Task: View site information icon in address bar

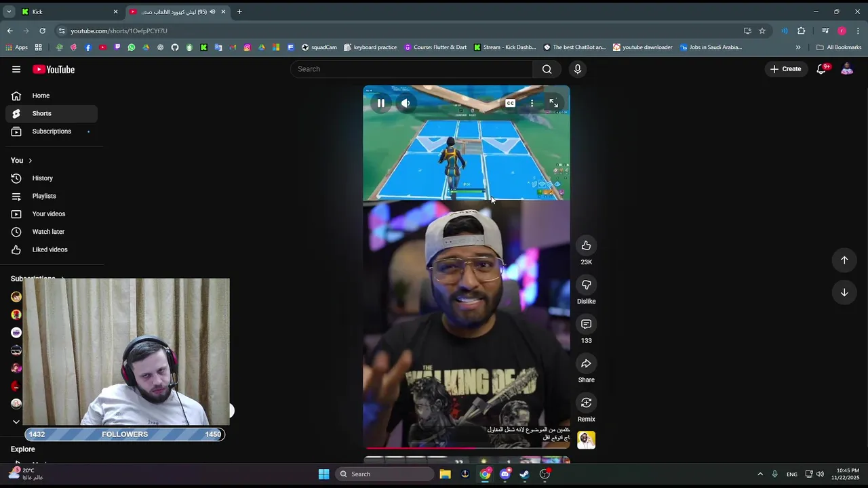Action: 62,30
